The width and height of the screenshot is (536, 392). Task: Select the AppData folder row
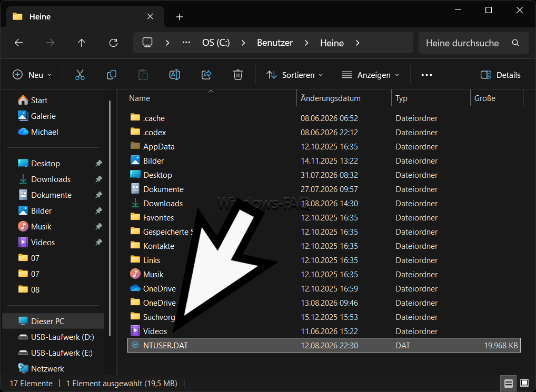[324, 146]
